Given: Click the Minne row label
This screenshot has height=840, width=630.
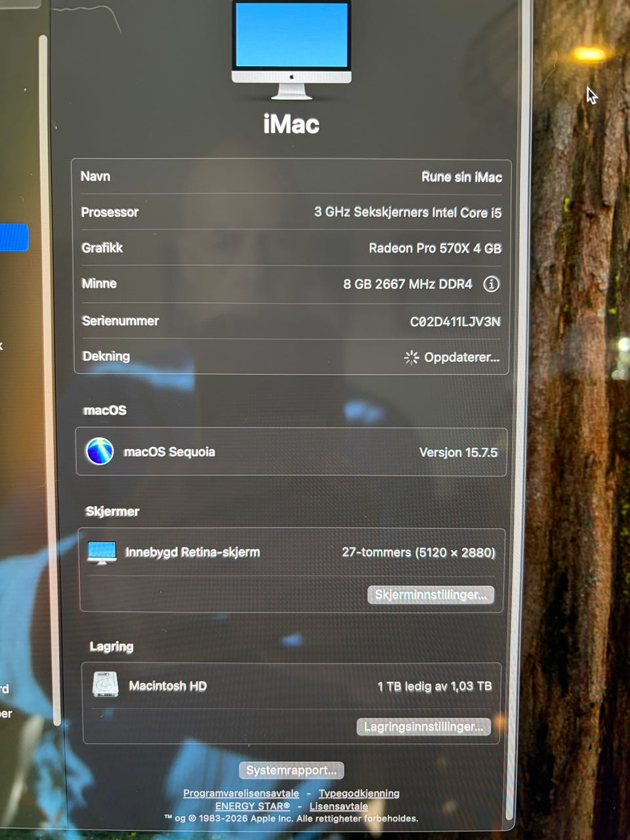Looking at the screenshot, I should pyautogui.click(x=99, y=283).
